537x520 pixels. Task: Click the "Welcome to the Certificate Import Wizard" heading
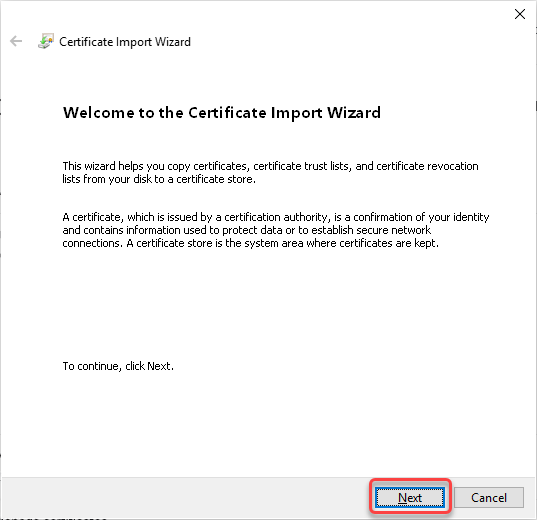point(222,113)
